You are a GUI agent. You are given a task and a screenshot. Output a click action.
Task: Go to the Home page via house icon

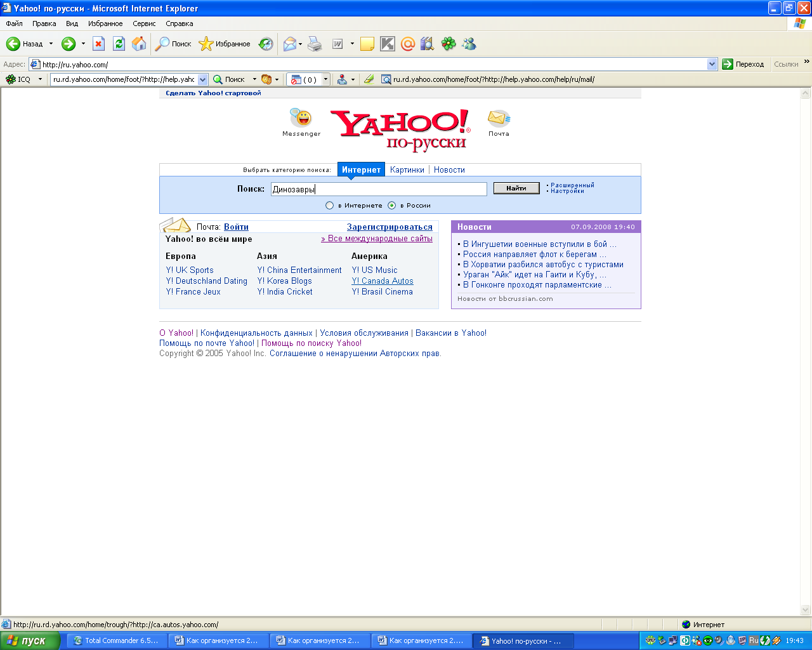point(139,44)
